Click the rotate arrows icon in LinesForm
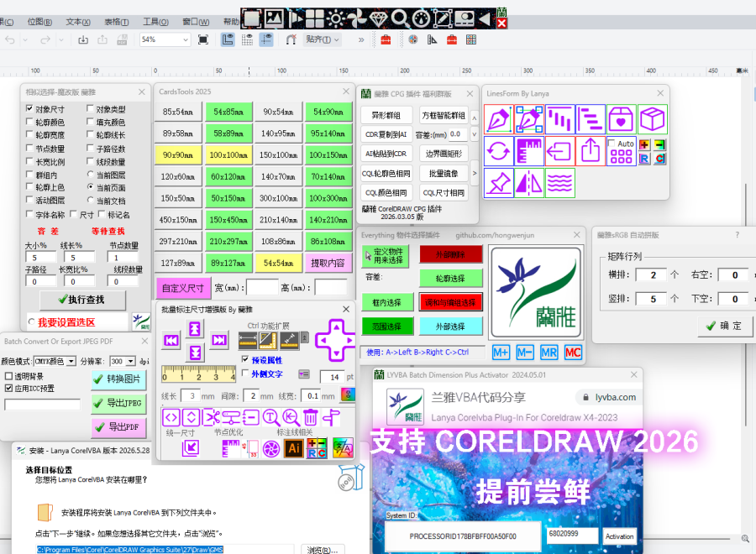 tap(498, 151)
